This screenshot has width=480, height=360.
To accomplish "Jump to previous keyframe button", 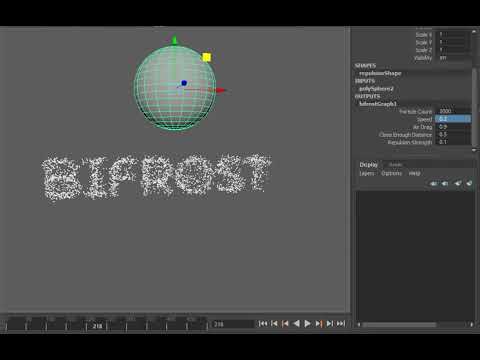I will click(x=285, y=323).
